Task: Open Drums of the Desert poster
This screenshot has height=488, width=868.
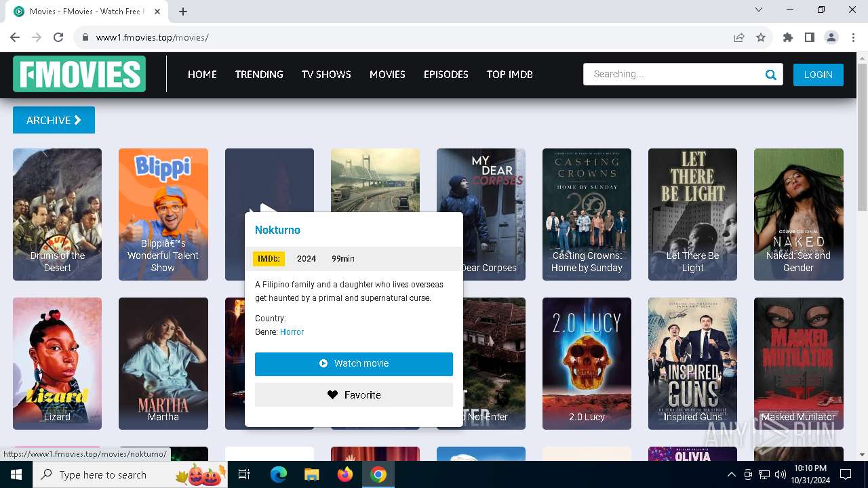Action: 57,214
